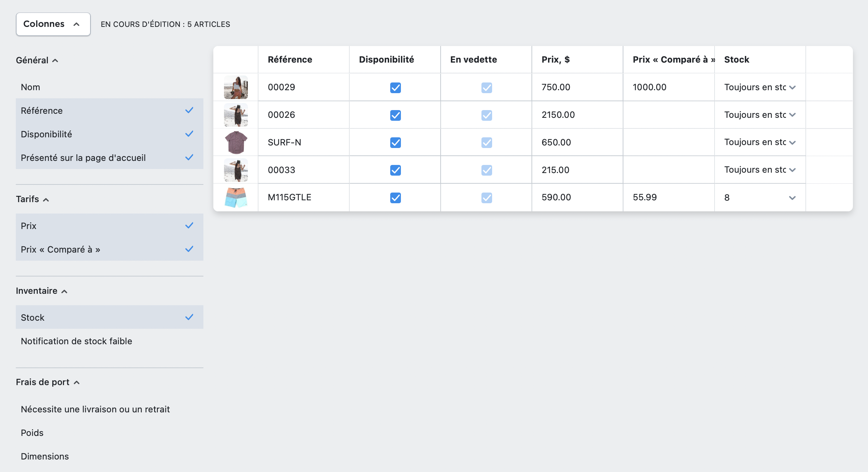Enable the Dimensions column
Viewport: 868px width, 472px height.
point(109,456)
